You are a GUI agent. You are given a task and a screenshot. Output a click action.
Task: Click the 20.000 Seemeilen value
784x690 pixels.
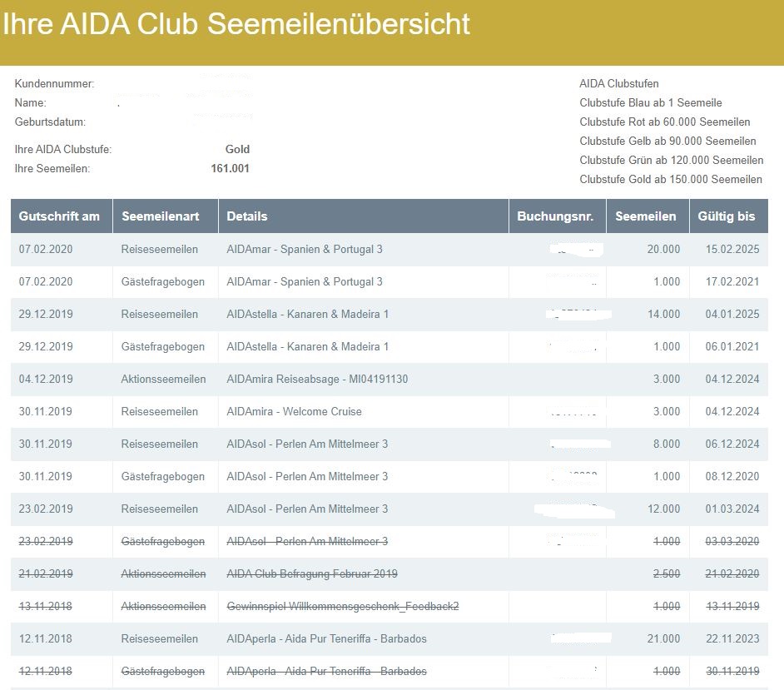pyautogui.click(x=663, y=250)
